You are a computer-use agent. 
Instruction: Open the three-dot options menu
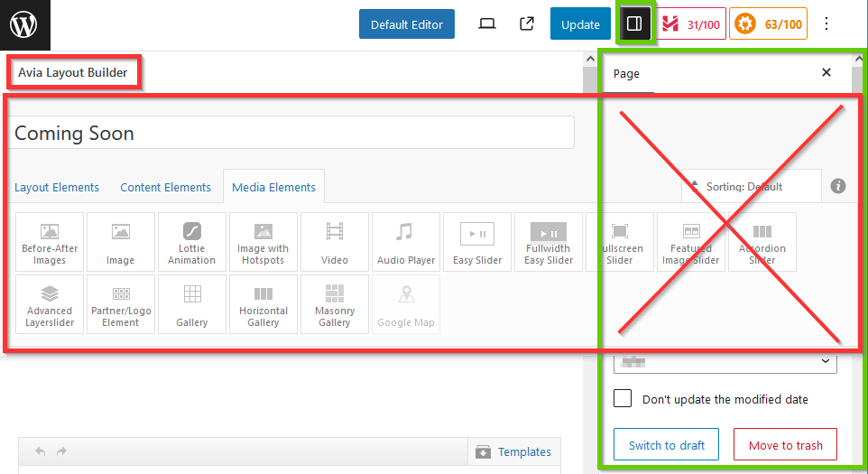(x=826, y=23)
